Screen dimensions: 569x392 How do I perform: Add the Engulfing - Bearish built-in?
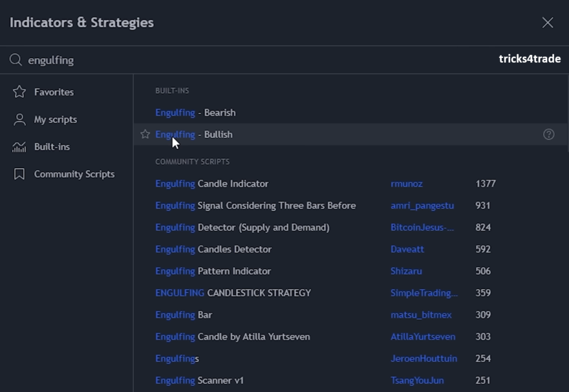click(196, 113)
